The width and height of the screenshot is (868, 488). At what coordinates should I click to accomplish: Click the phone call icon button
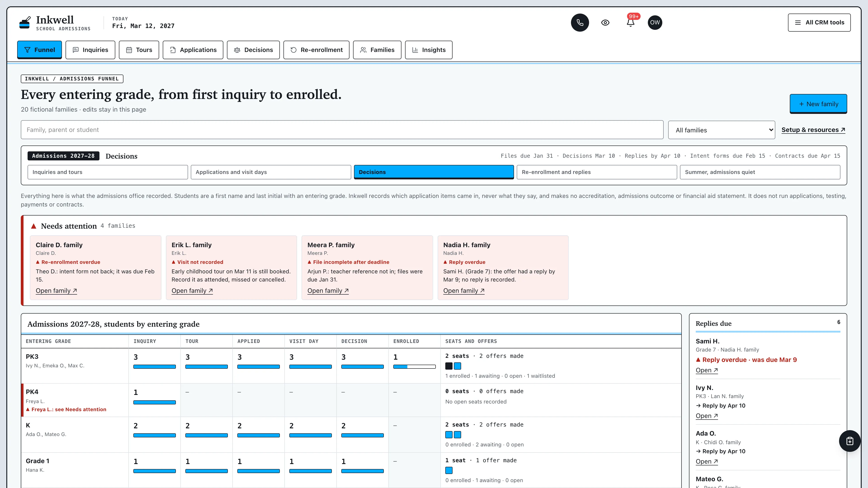pyautogui.click(x=580, y=23)
